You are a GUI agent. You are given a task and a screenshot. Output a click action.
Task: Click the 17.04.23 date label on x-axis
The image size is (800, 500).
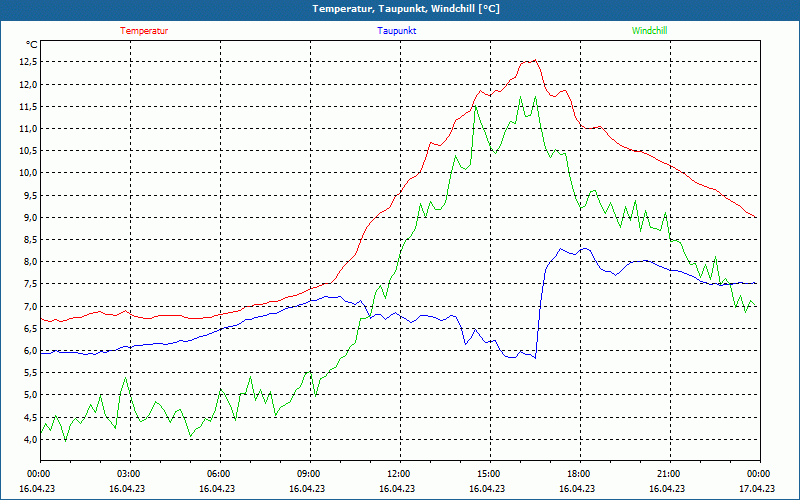click(x=757, y=488)
